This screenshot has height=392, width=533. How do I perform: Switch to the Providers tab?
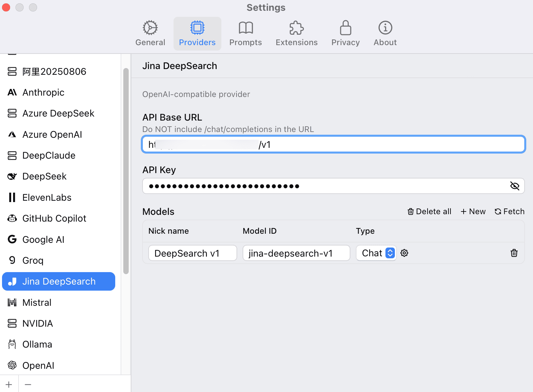pyautogui.click(x=197, y=34)
